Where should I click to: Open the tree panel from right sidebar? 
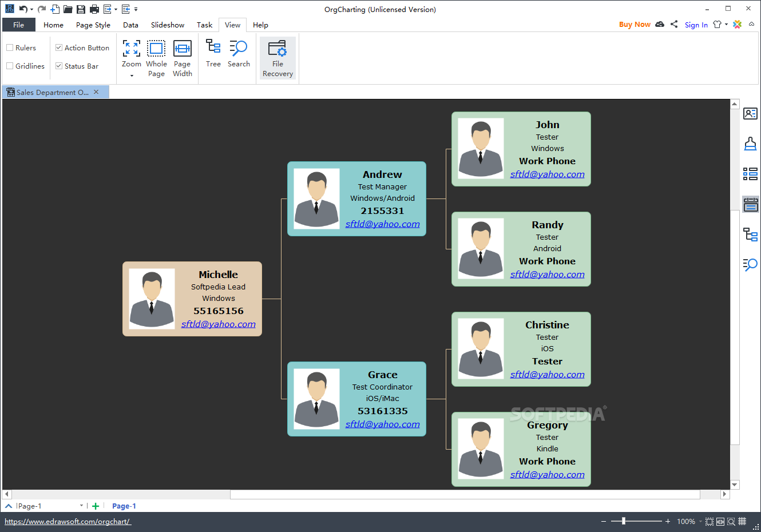[x=750, y=235]
